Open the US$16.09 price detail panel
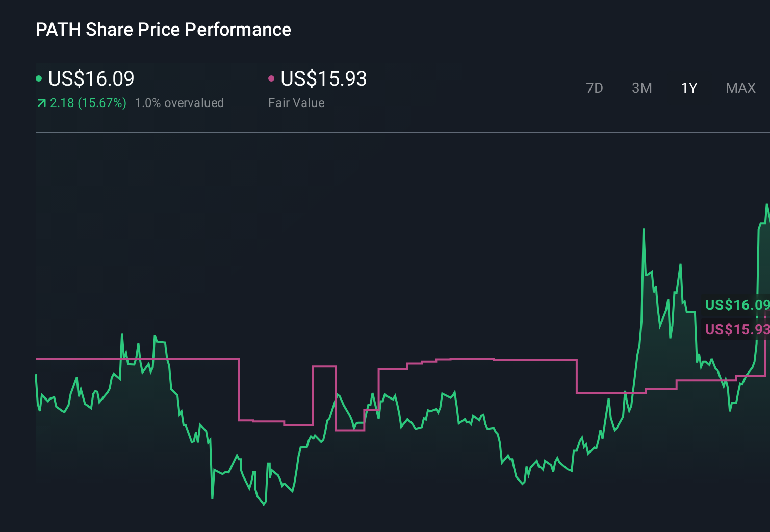Viewport: 770px width, 532px height. 91,79
